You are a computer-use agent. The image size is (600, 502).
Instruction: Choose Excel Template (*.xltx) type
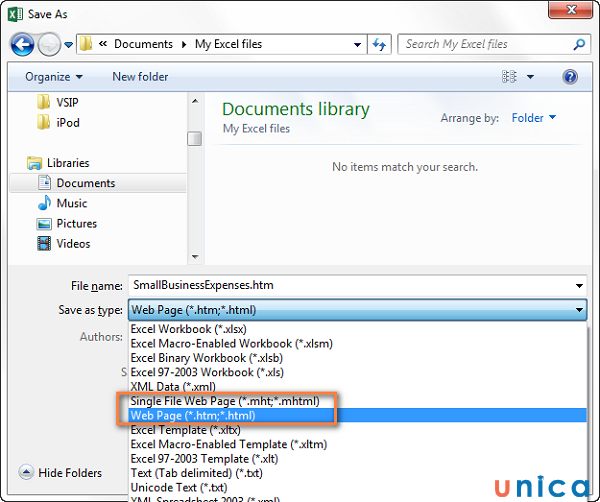(357, 430)
